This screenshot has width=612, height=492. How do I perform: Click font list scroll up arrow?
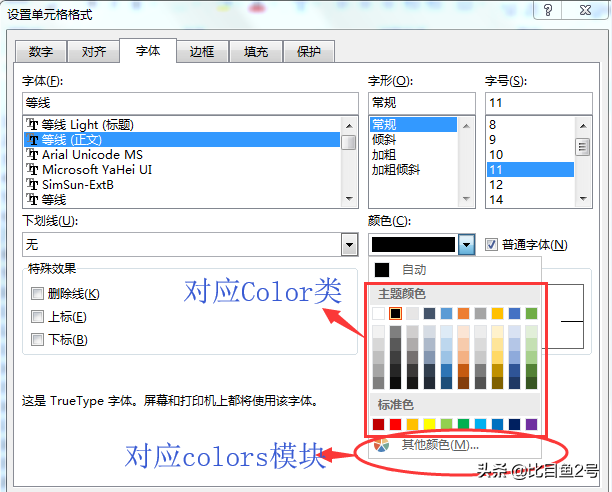(349, 126)
